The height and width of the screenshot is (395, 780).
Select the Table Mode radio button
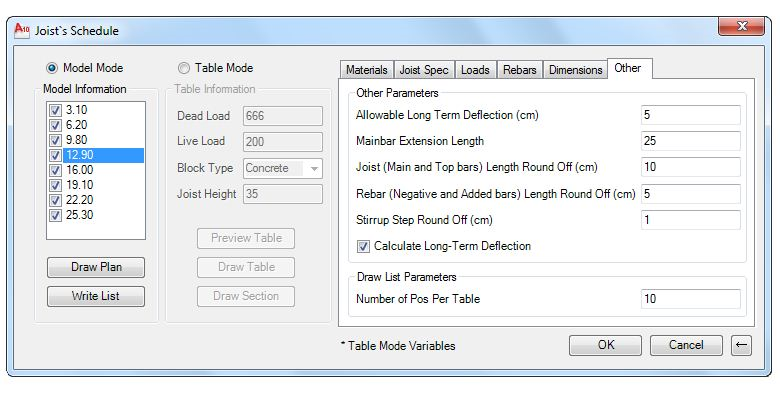(184, 68)
